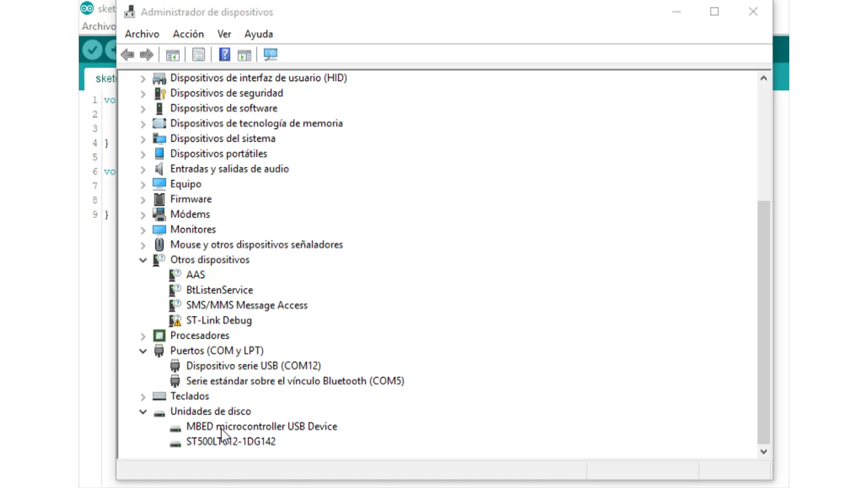Image resolution: width=868 pixels, height=488 pixels.
Task: Click the scrollbar up arrow
Action: point(764,78)
